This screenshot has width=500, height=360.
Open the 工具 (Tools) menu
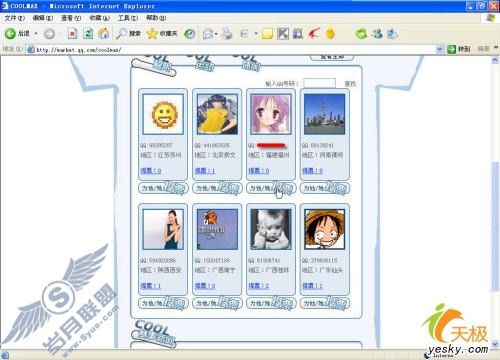pyautogui.click(x=128, y=18)
